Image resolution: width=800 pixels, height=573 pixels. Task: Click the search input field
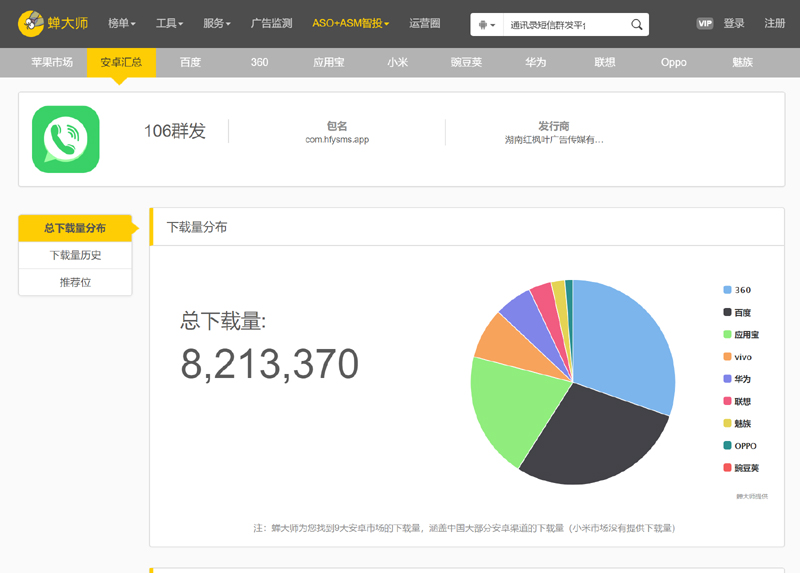[565, 24]
